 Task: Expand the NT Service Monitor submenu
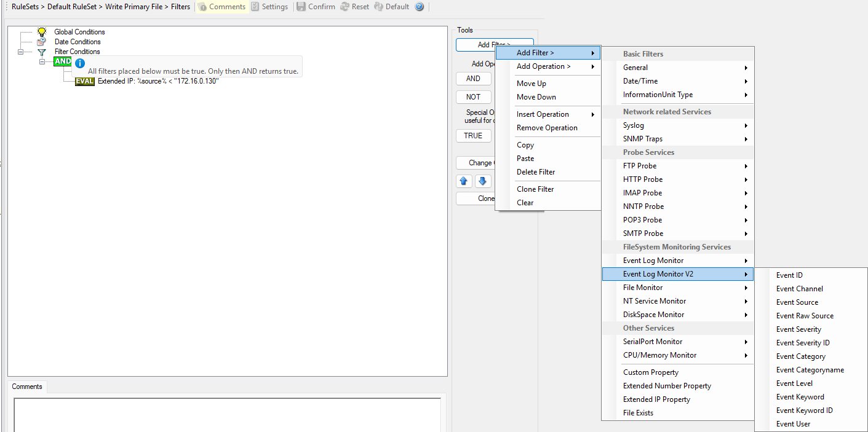pyautogui.click(x=678, y=301)
